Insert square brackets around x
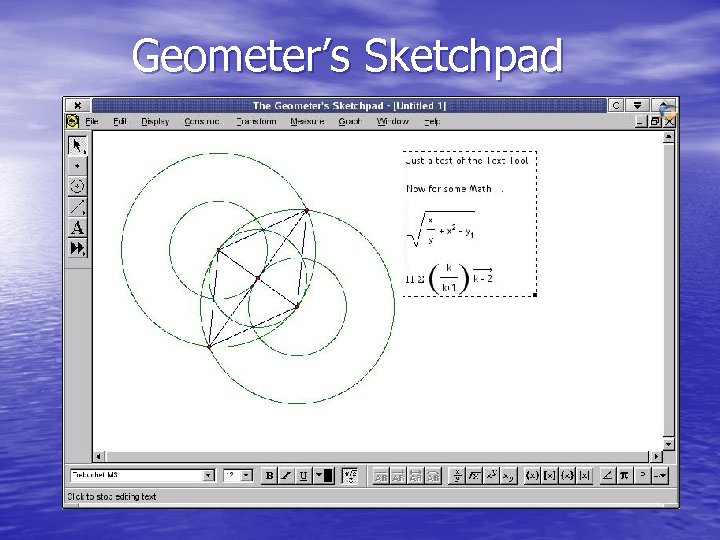 [x=550, y=476]
